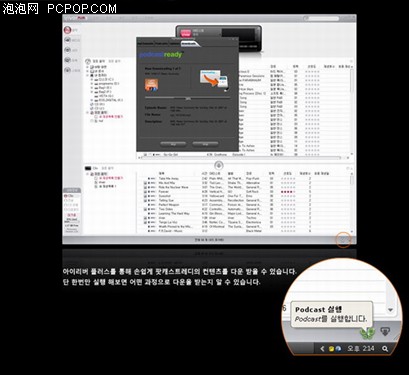Click the download progress bar in podcast dialog

point(188,98)
